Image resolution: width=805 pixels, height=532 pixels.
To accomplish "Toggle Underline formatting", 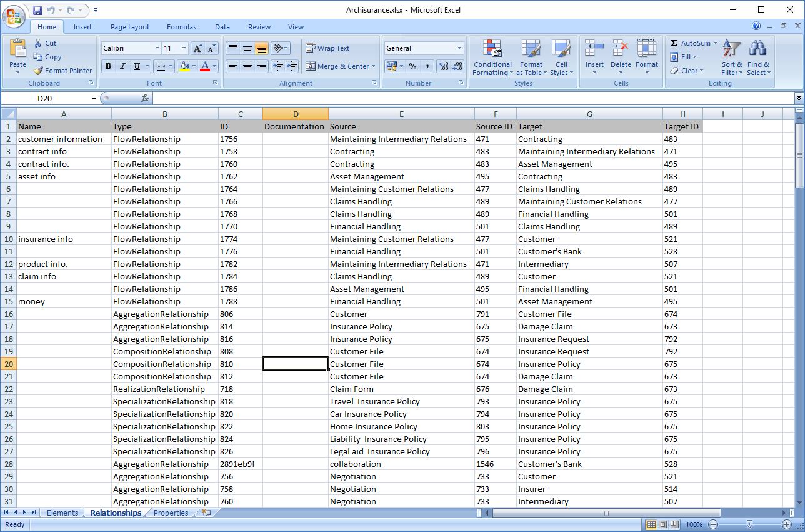I will click(137, 66).
